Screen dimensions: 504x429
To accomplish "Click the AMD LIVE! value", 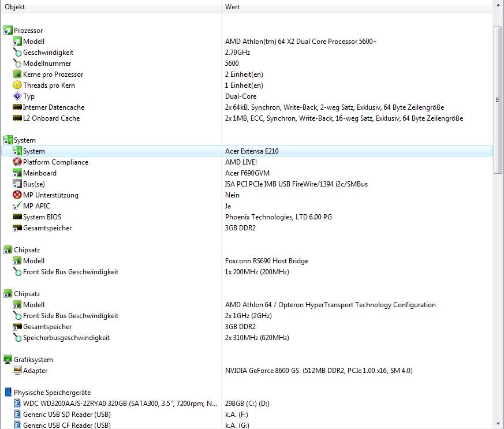I will (241, 162).
